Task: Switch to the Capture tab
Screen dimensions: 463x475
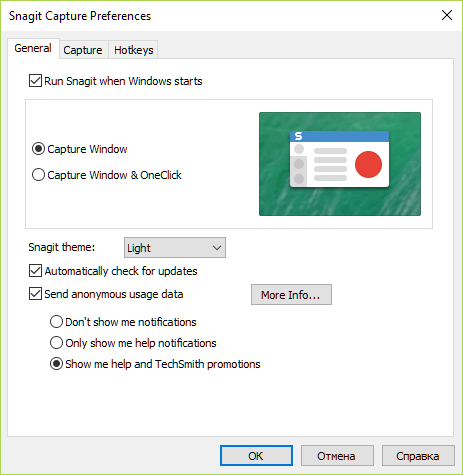Action: [83, 50]
